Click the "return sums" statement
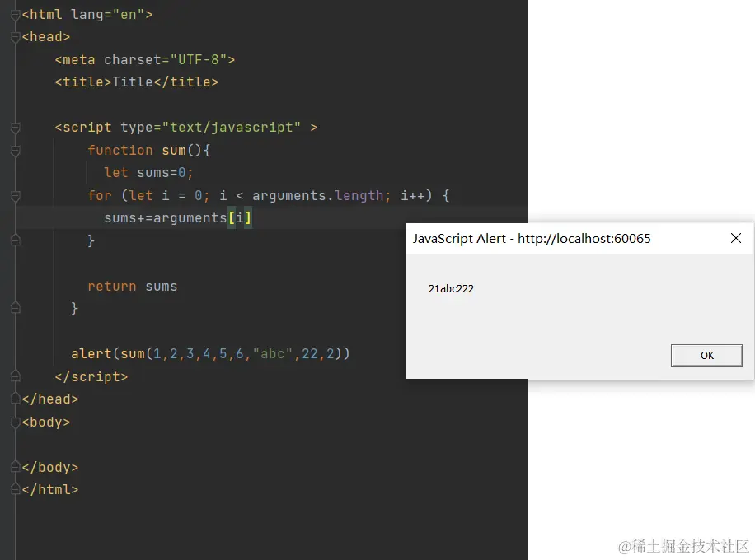This screenshot has width=755, height=560. click(x=133, y=287)
